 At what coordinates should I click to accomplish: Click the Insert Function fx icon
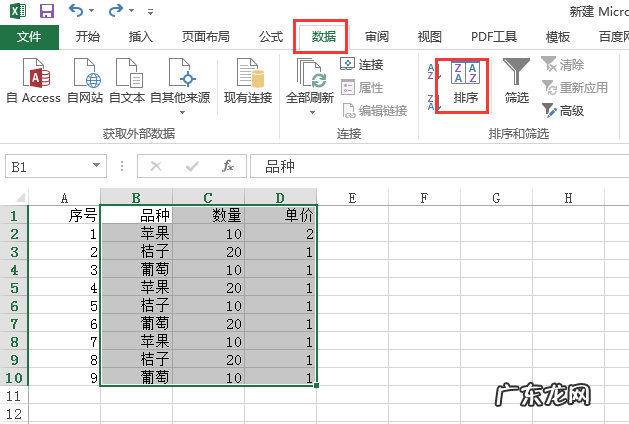pos(227,166)
